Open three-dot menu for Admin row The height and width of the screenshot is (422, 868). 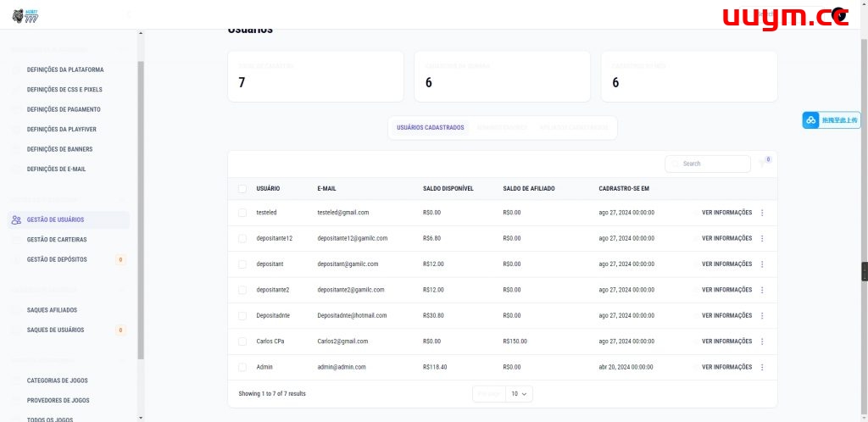click(762, 367)
